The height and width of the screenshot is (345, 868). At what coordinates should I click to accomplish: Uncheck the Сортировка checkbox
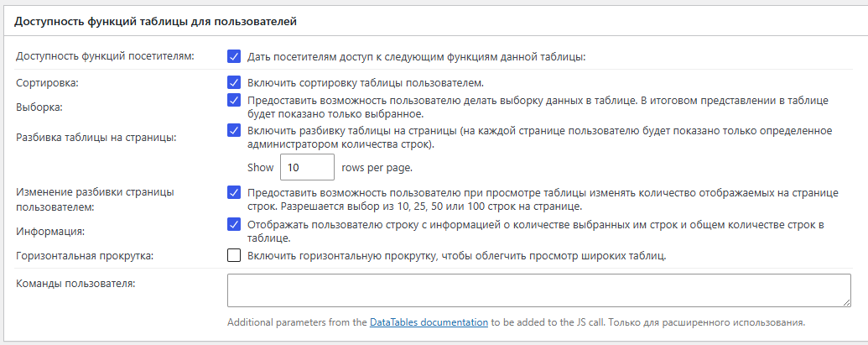pos(234,82)
